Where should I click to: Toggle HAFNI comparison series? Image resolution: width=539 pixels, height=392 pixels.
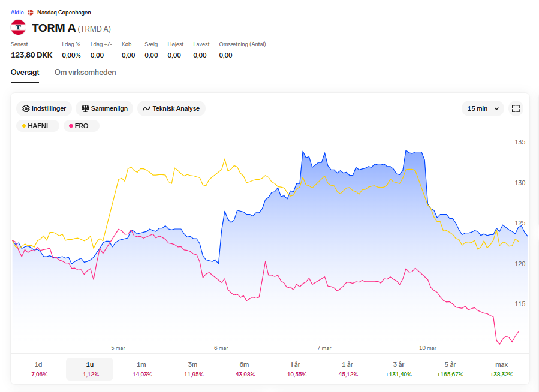pyautogui.click(x=37, y=126)
